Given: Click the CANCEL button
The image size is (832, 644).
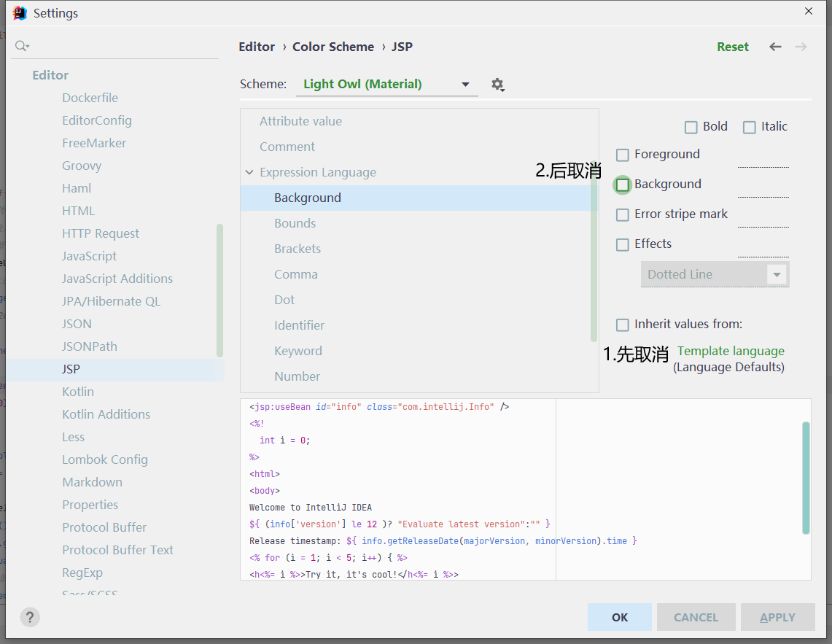Looking at the screenshot, I should pos(696,617).
